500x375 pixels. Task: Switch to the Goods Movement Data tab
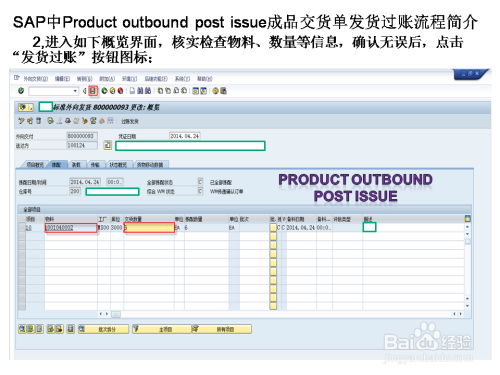(150, 165)
